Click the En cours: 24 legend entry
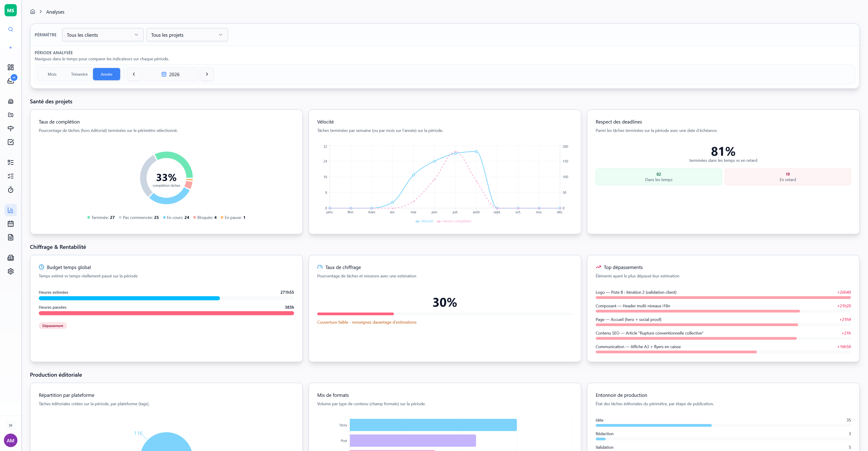 pyautogui.click(x=176, y=218)
